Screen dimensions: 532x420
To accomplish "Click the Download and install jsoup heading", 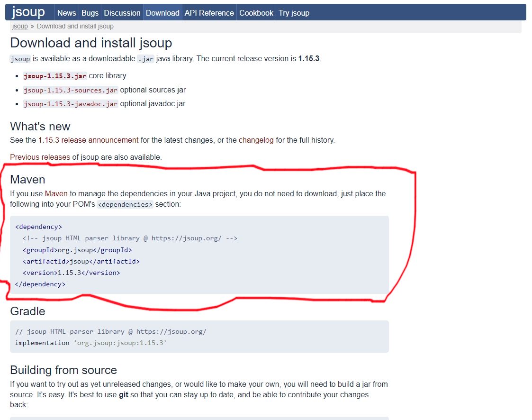I will click(91, 43).
